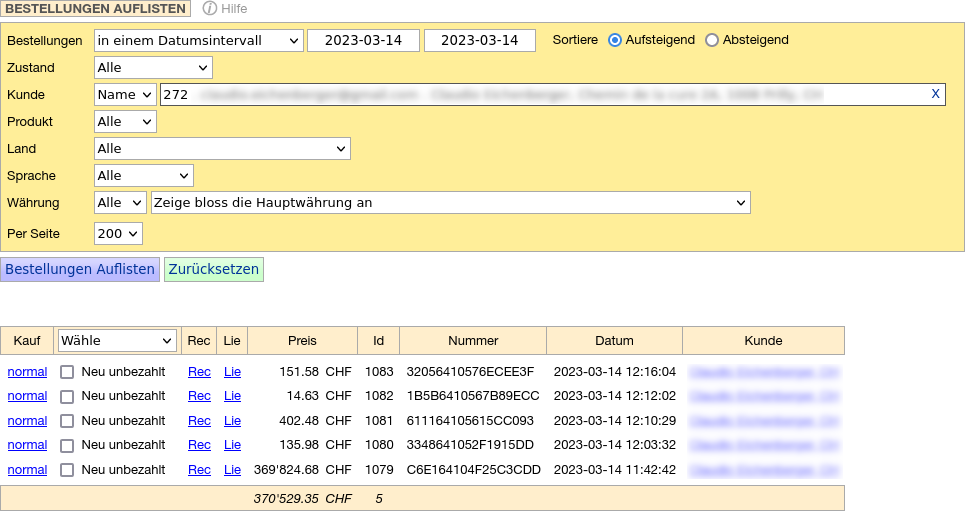
Task: Open the Bestellungen date interval dropdown
Action: 198,40
